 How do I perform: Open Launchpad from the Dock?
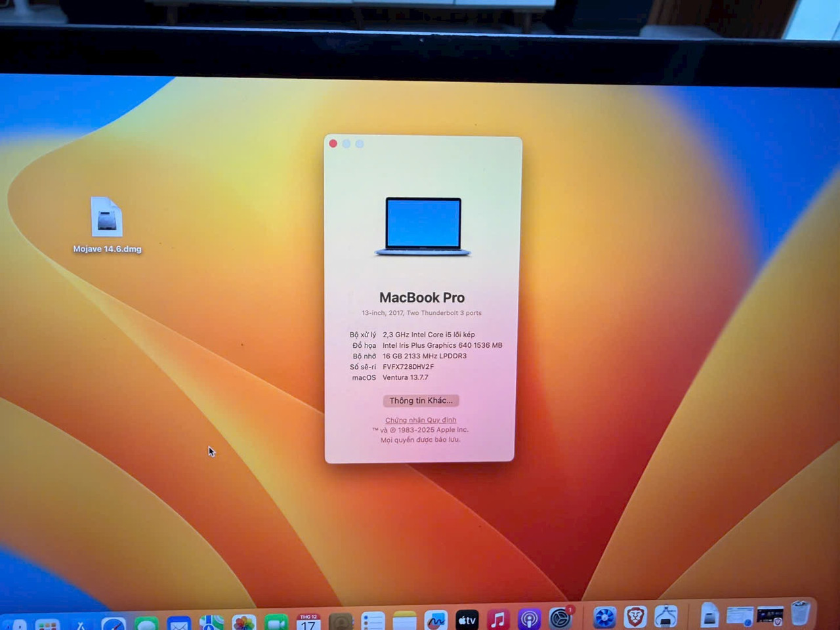click(48, 624)
